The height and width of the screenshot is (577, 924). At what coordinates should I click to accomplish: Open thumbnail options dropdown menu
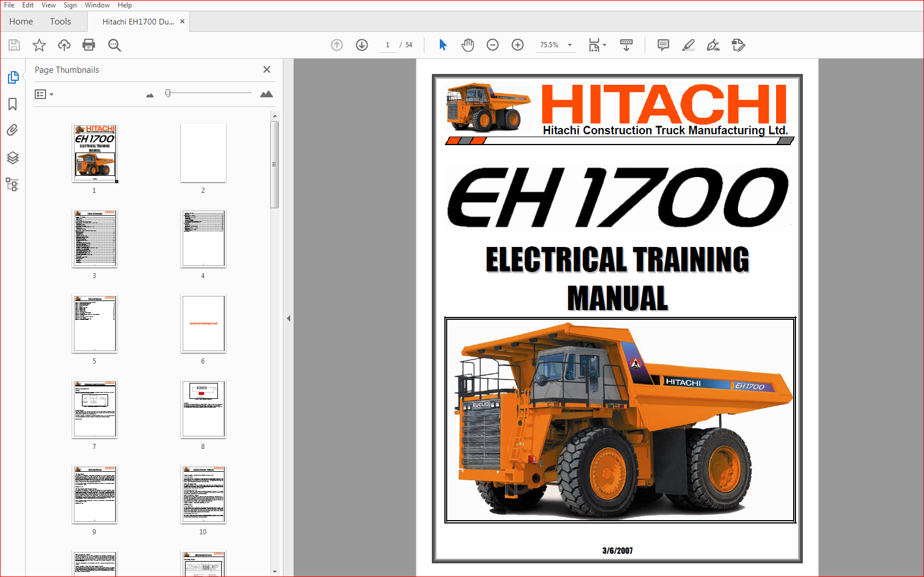pos(44,94)
